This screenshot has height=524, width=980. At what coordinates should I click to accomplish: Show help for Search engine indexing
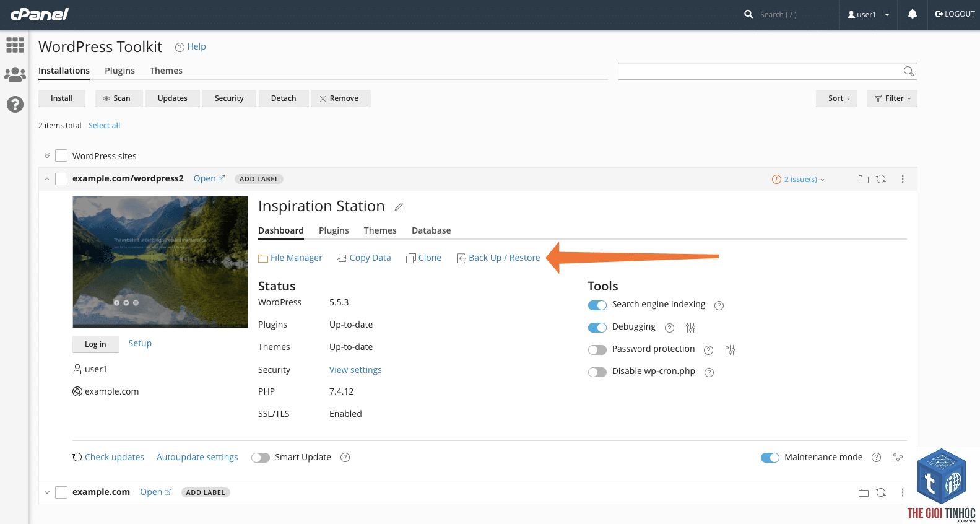(719, 305)
